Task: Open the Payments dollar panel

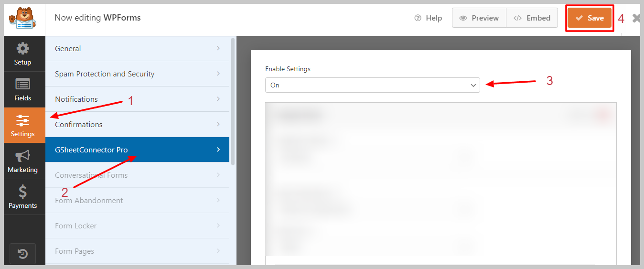Action: 22,197
